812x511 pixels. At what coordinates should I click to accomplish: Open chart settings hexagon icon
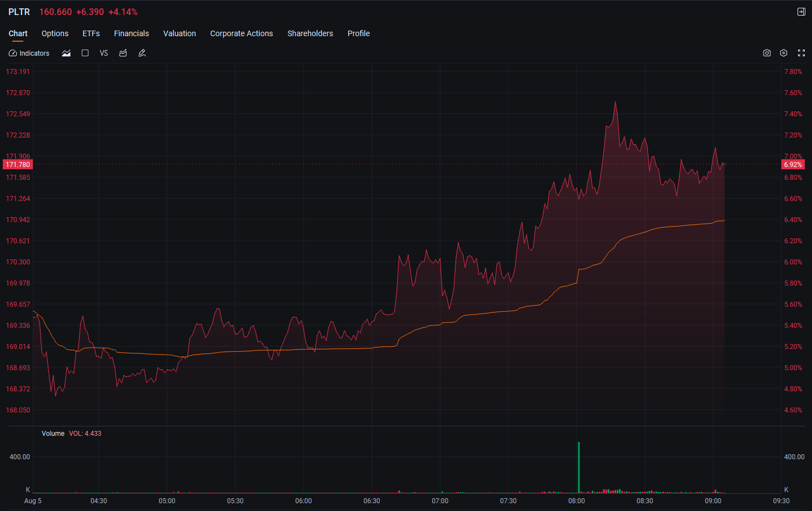[x=784, y=53]
